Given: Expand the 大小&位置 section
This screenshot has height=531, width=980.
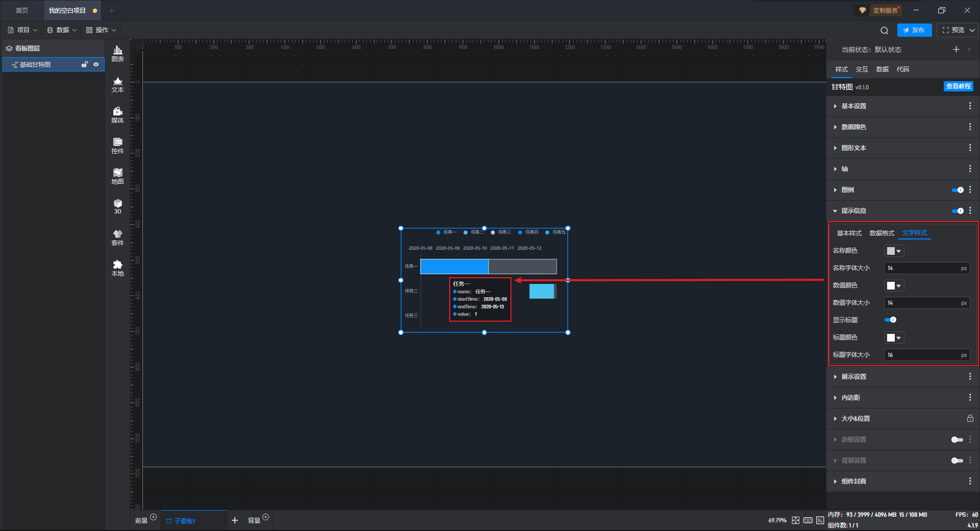Looking at the screenshot, I should point(835,419).
